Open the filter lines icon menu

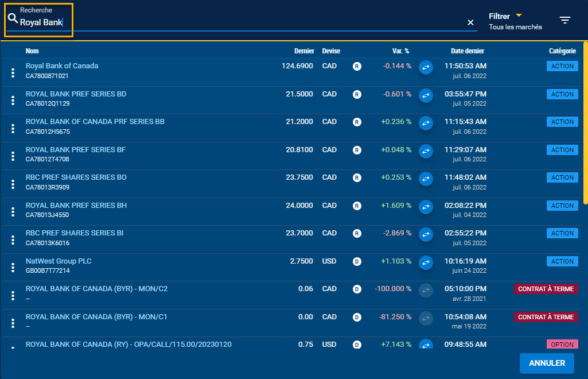tap(565, 21)
